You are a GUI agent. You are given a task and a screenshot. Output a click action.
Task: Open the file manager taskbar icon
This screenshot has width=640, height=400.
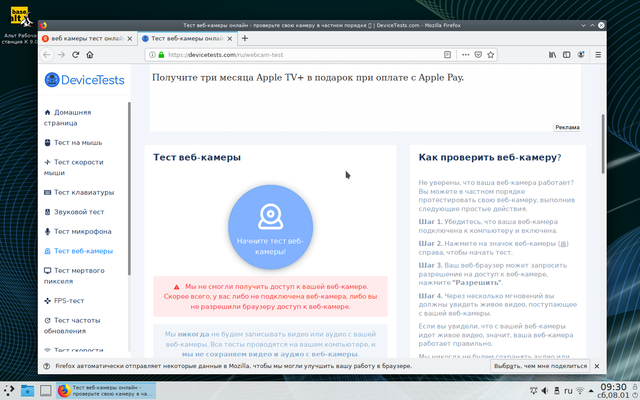pyautogui.click(x=27, y=391)
